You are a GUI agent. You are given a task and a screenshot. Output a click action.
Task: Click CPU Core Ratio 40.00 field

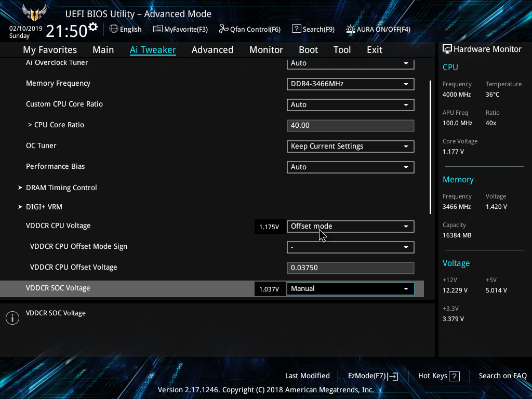(x=351, y=126)
